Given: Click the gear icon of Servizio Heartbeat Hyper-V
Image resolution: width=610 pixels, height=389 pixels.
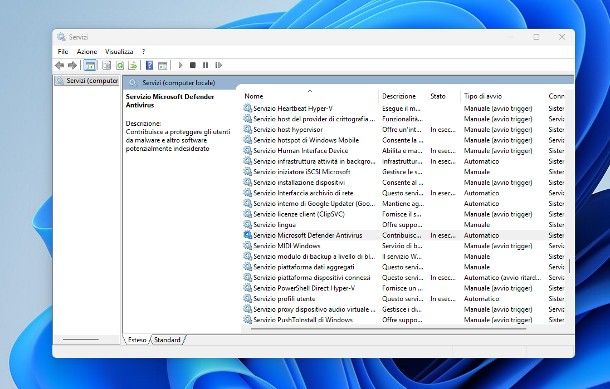Looking at the screenshot, I should (x=247, y=108).
